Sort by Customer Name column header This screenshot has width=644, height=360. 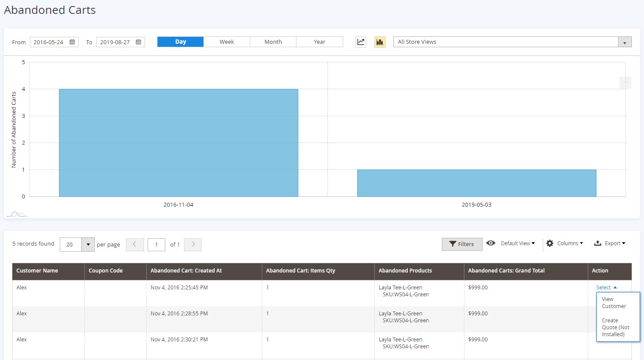[x=48, y=271]
